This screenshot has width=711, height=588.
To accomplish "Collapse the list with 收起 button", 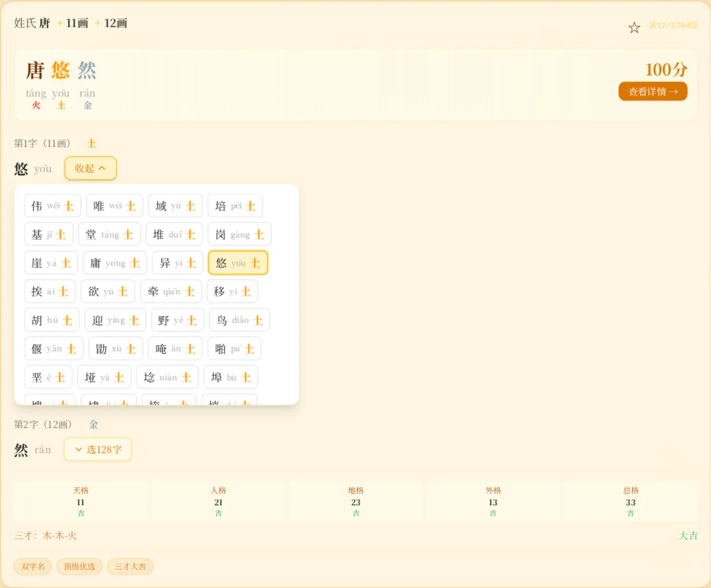I will (x=91, y=168).
